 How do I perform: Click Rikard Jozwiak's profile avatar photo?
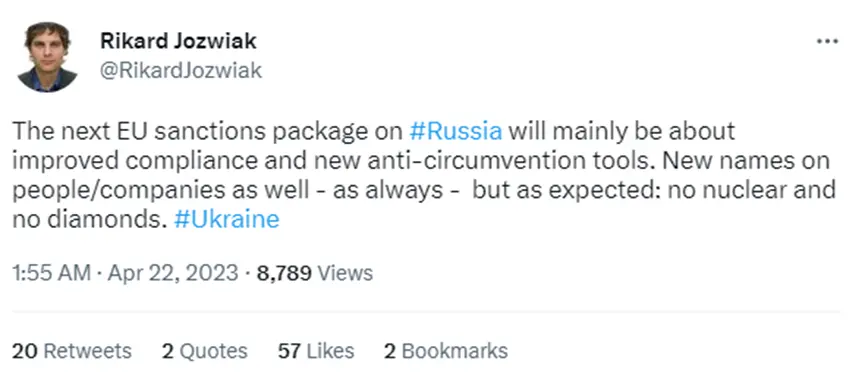47,57
